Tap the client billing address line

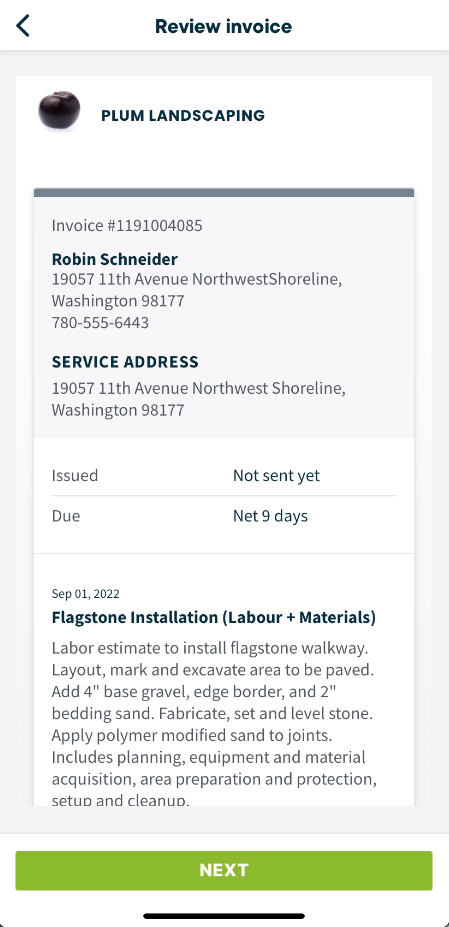[197, 290]
